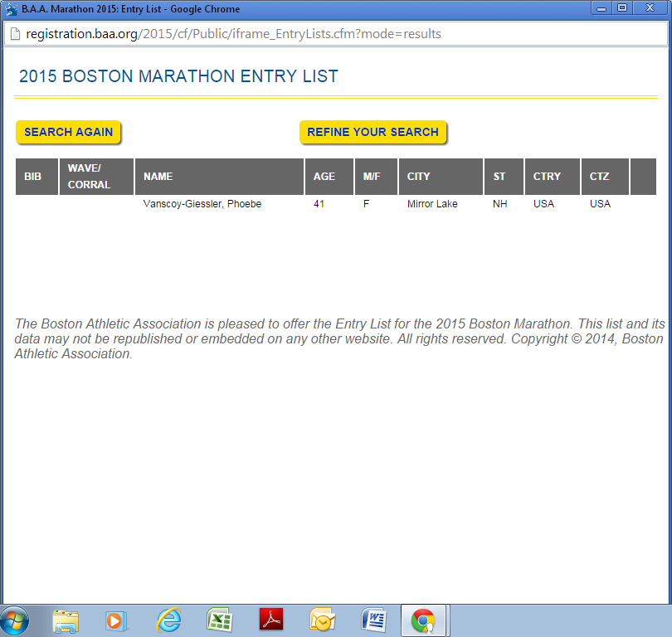The width and height of the screenshot is (672, 637).
Task: Click the URL in the address bar
Action: 234,34
